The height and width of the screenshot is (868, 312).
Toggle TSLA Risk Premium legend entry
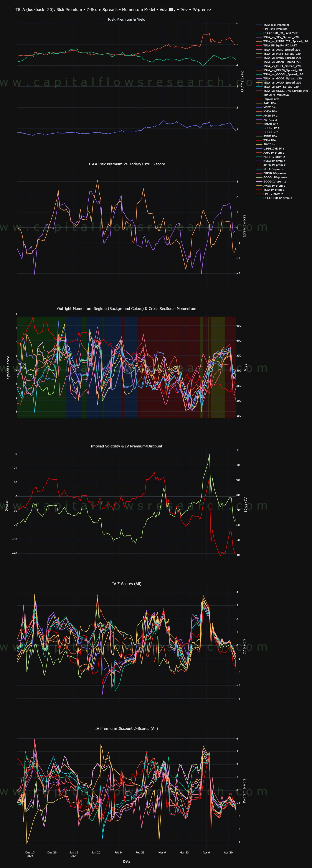(272, 25)
